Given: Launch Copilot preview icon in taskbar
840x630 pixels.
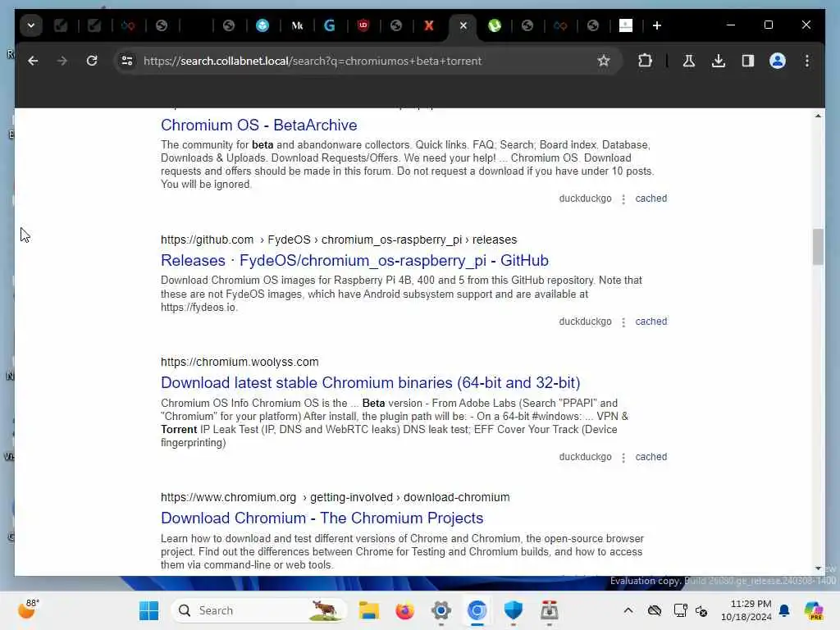Looking at the screenshot, I should click(x=814, y=610).
